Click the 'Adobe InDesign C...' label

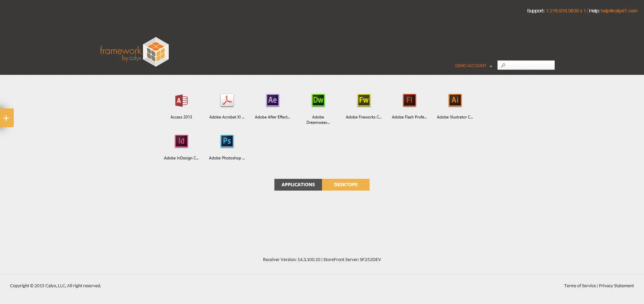[181, 158]
